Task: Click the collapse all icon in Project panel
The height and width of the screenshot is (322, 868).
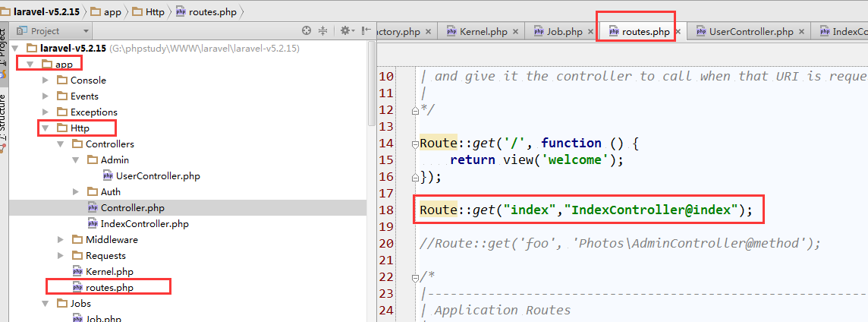Action: pyautogui.click(x=322, y=31)
